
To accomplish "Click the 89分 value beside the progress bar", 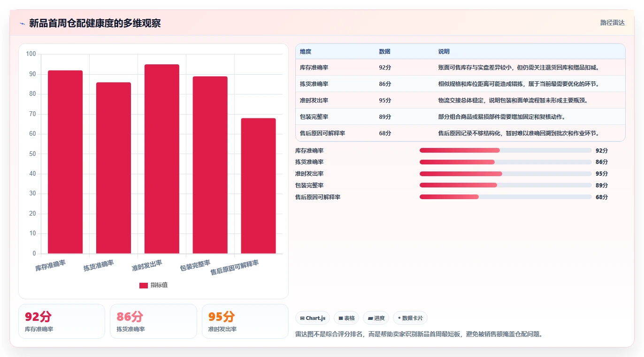I will (602, 186).
